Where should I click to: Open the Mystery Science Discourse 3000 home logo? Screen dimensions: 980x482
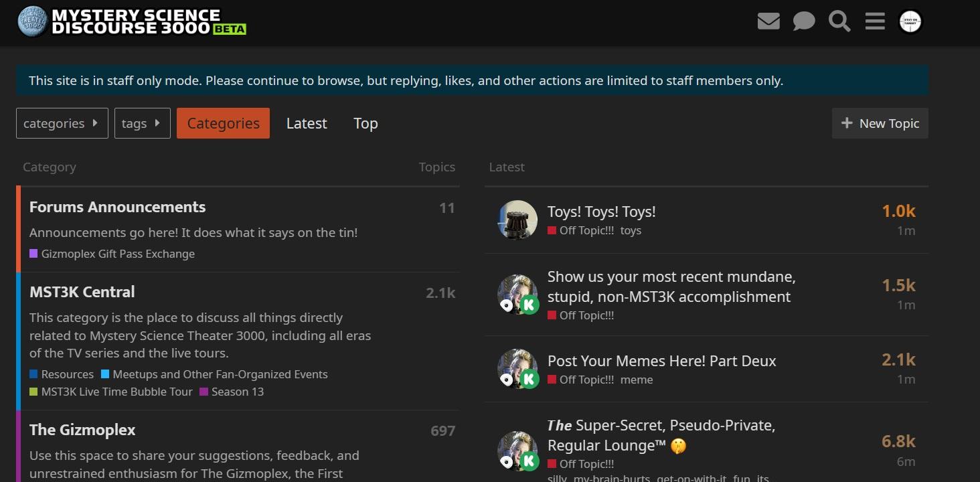point(132,21)
